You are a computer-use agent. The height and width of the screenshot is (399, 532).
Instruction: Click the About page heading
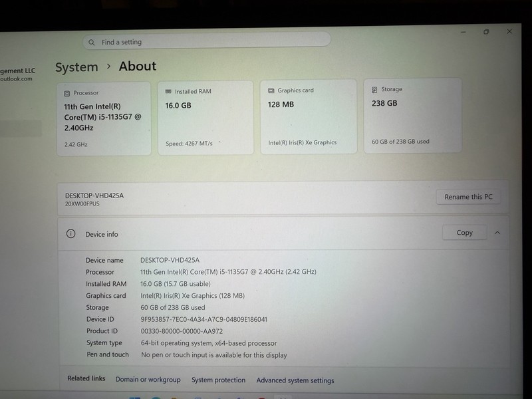(x=138, y=66)
